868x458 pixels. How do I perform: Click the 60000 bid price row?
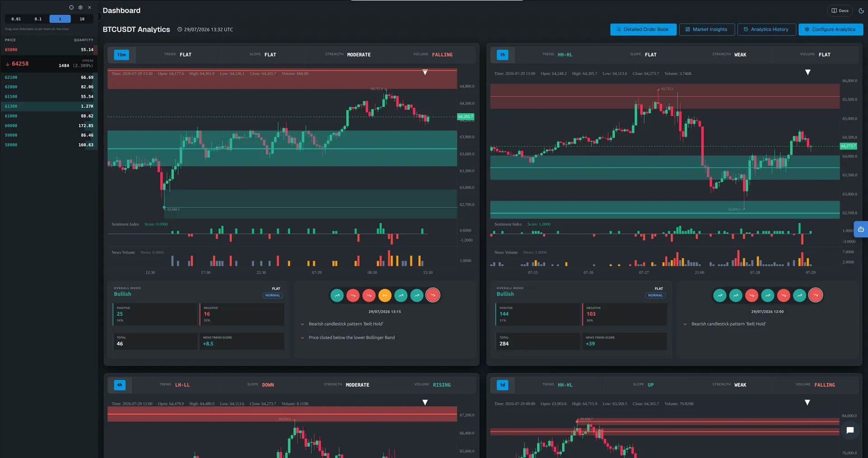click(49, 126)
